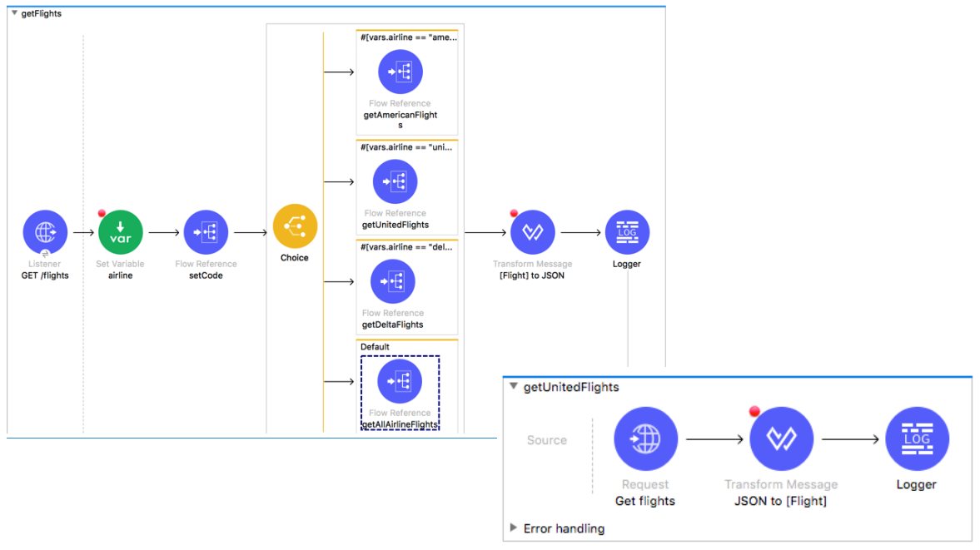Click the Error handling label
980x550 pixels.
(564, 528)
